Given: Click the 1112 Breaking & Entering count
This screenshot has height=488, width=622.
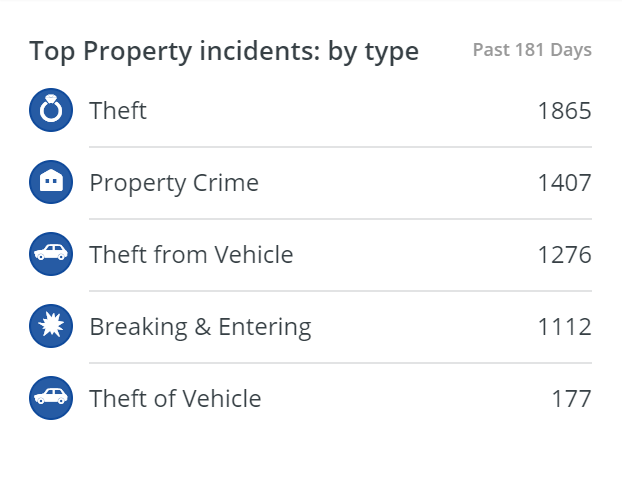Looking at the screenshot, I should tap(564, 327).
